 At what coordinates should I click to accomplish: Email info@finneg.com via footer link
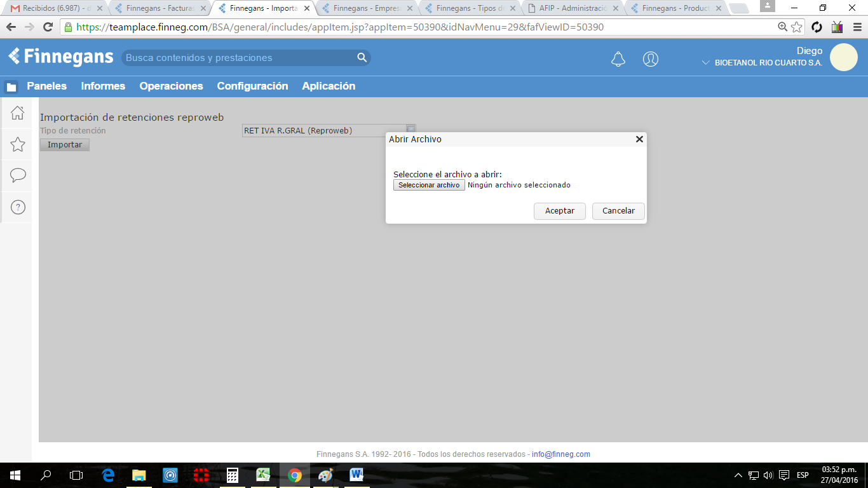coord(561,454)
